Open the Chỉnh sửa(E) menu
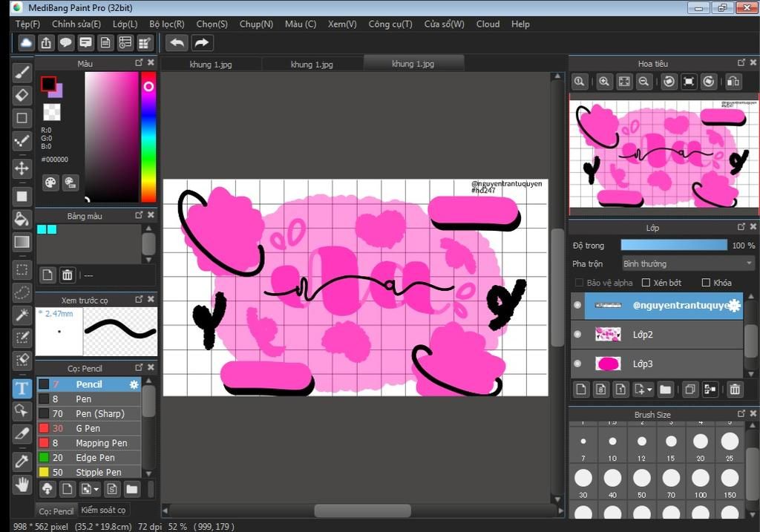 tap(76, 24)
